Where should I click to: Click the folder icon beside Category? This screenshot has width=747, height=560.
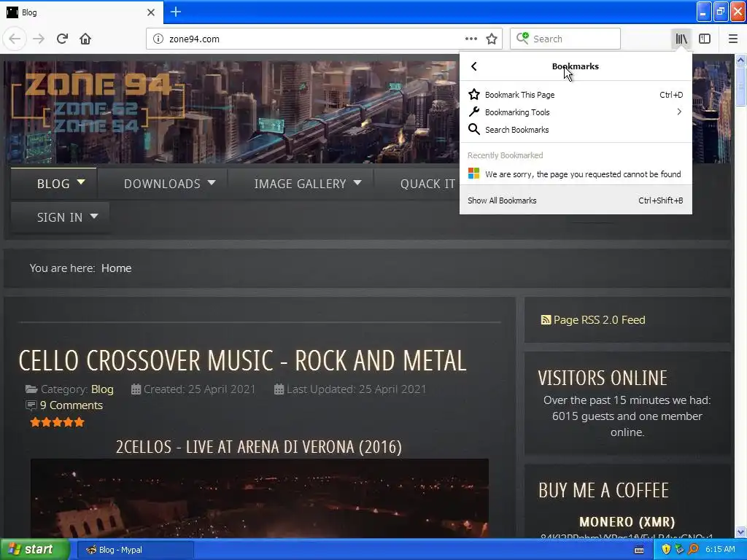pyautogui.click(x=31, y=389)
